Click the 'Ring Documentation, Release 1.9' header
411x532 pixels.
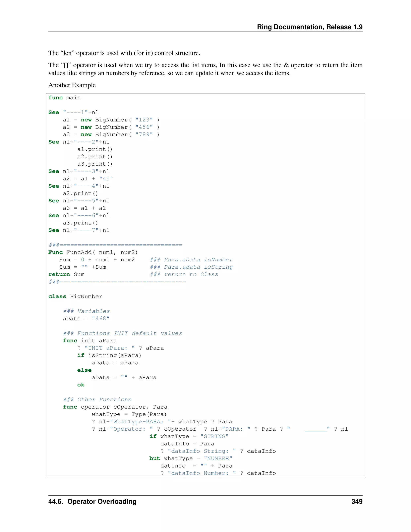pos(309,27)
